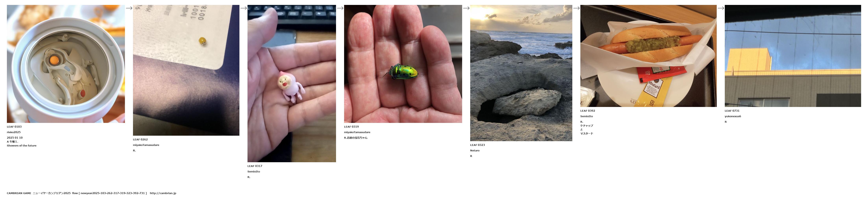Click the arrow after the pink figurine photo
This screenshot has height=198, width=868.
coord(340,8)
